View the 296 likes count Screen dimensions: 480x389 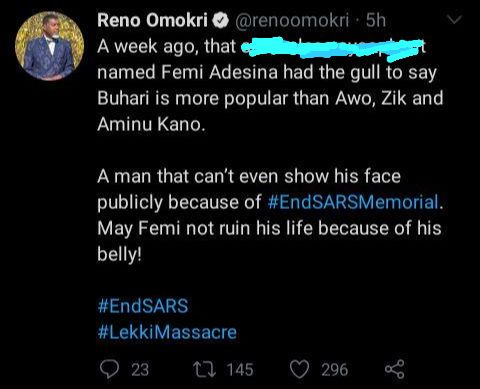pyautogui.click(x=334, y=370)
